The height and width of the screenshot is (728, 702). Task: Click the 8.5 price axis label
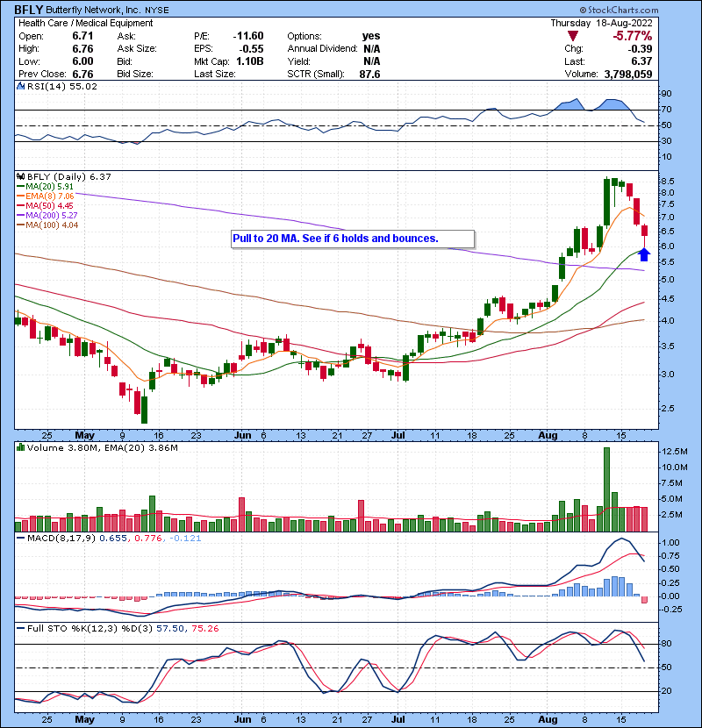click(x=668, y=181)
